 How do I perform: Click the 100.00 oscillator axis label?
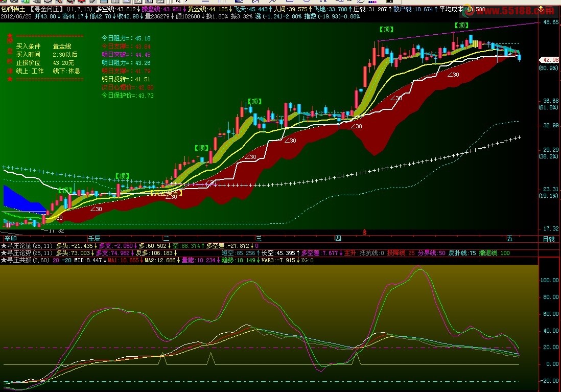point(550,280)
